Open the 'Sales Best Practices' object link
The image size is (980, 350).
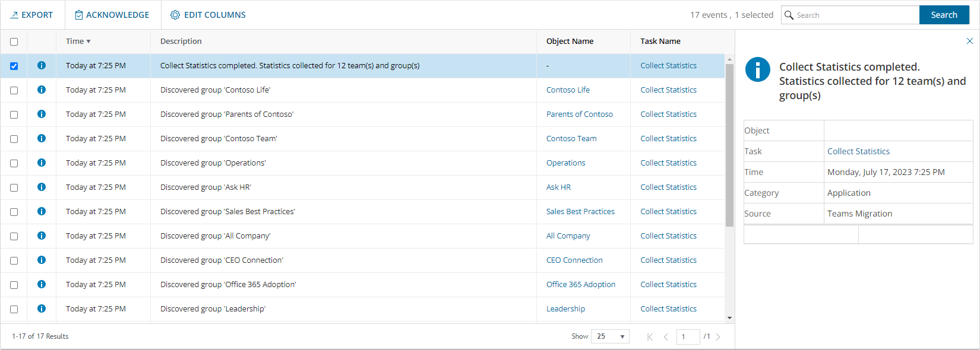[x=580, y=211]
